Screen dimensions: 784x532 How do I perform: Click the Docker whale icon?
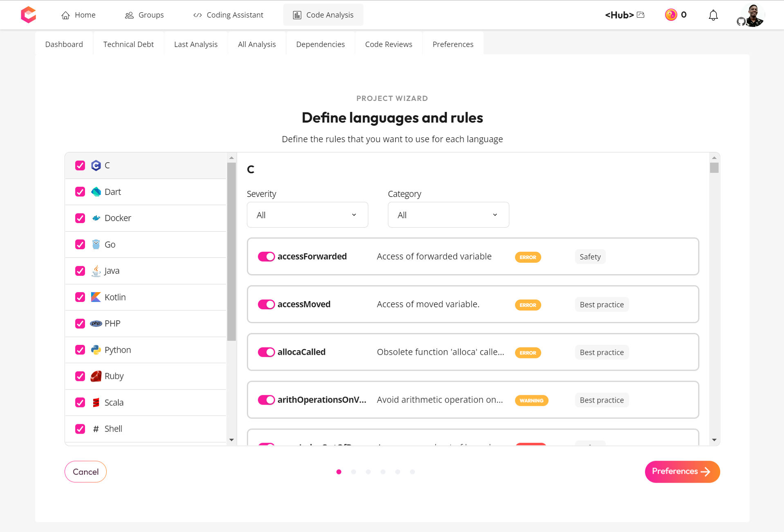(96, 218)
